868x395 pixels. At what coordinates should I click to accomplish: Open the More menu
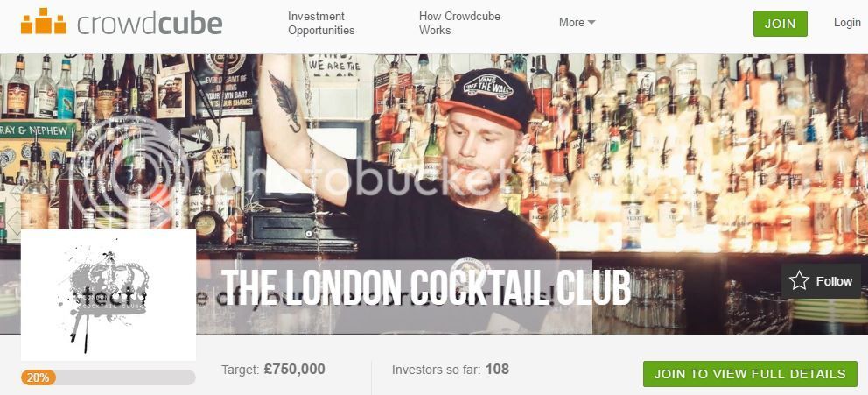point(577,23)
